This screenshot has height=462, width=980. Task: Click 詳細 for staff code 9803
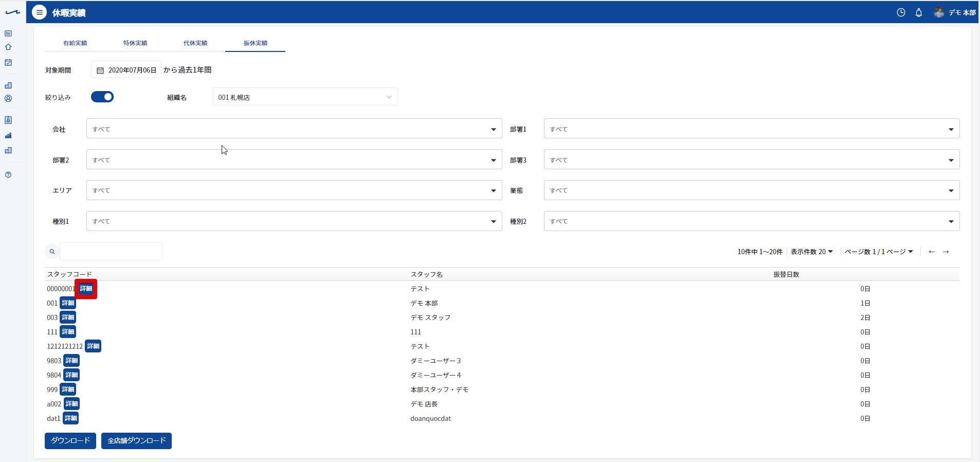coord(71,361)
